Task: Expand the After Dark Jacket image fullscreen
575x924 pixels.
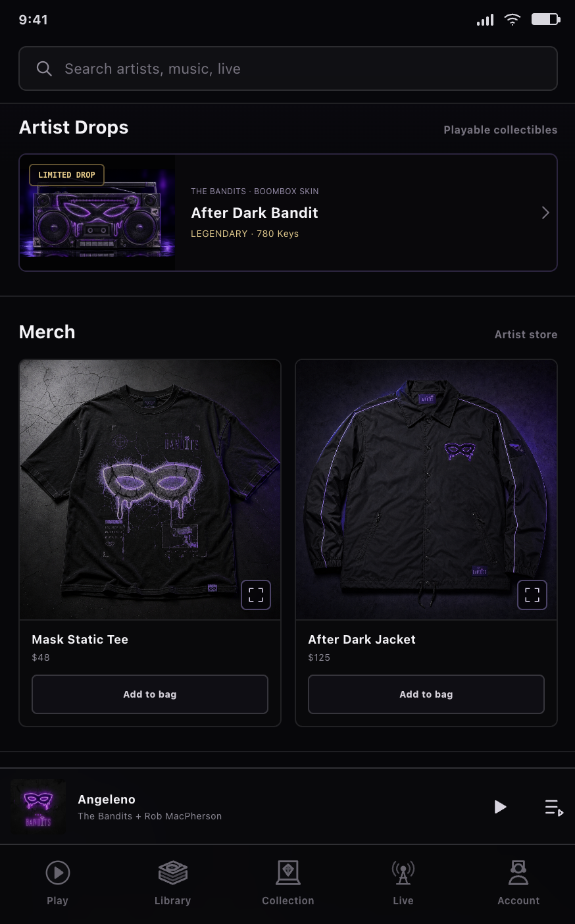Action: (x=532, y=595)
